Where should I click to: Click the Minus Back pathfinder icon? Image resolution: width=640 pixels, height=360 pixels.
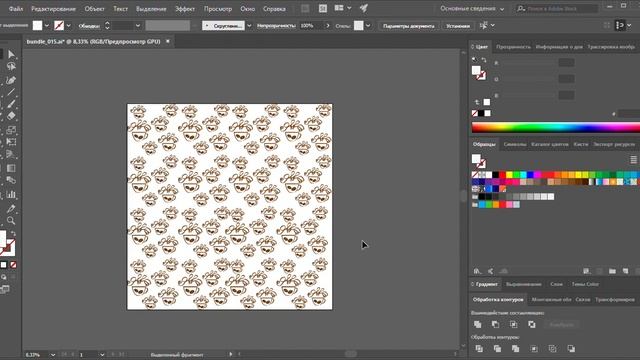point(571,349)
